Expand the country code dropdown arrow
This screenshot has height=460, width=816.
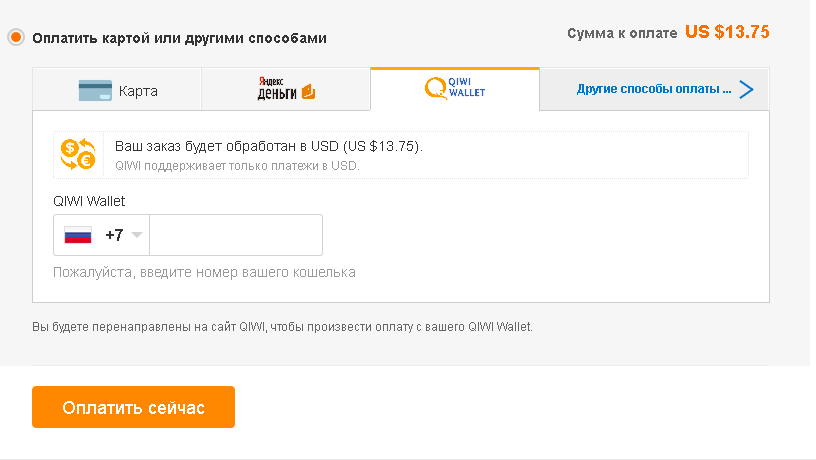(x=137, y=235)
